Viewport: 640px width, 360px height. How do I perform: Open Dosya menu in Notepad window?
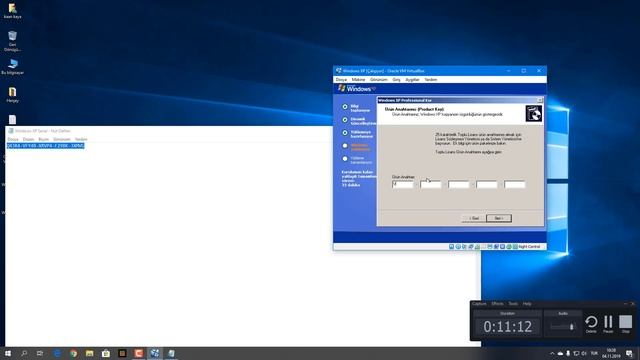coord(13,139)
